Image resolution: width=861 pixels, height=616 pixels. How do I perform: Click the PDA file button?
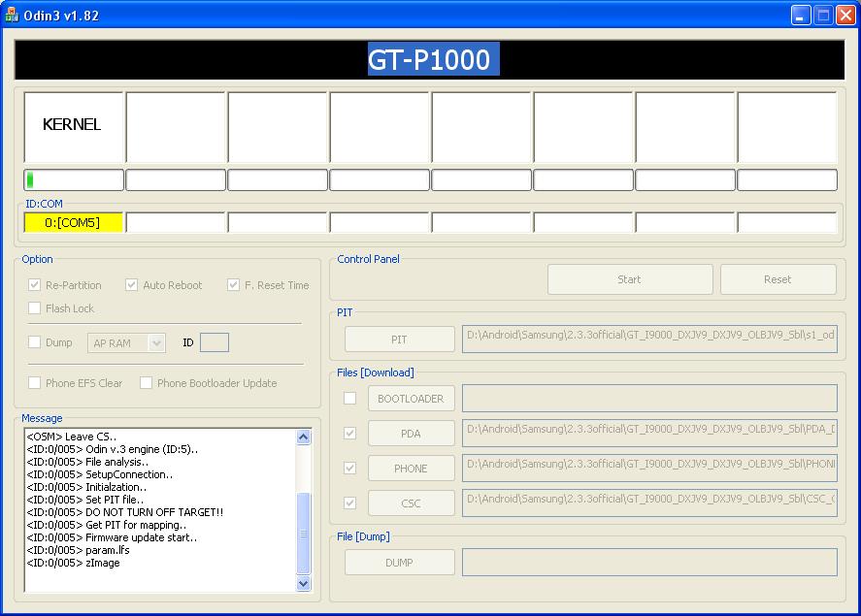(412, 434)
